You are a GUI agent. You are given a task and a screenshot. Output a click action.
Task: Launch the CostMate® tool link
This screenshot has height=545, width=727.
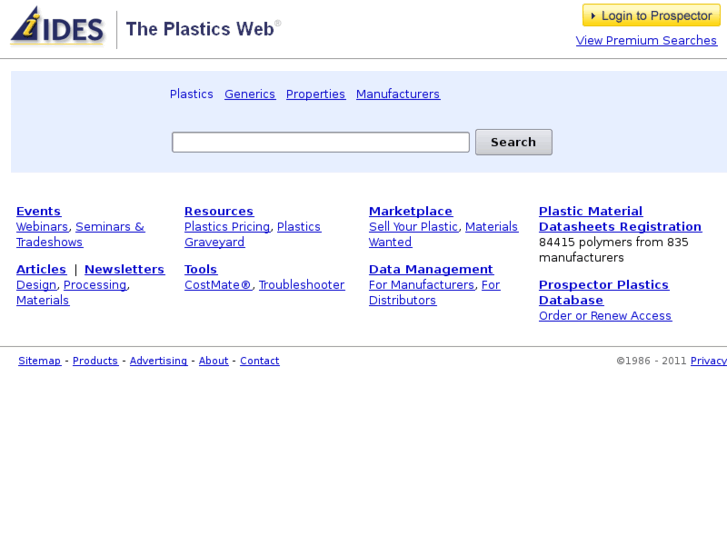point(218,285)
